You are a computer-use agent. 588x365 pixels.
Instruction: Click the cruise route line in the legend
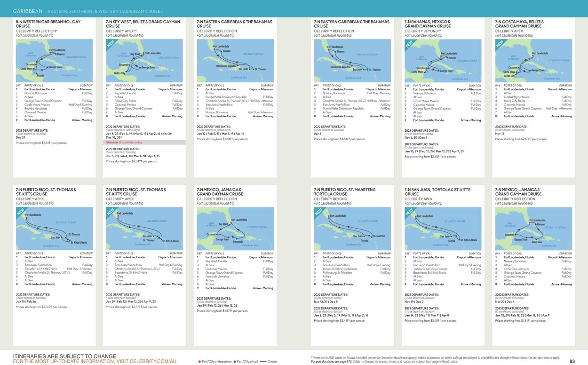click(263, 362)
